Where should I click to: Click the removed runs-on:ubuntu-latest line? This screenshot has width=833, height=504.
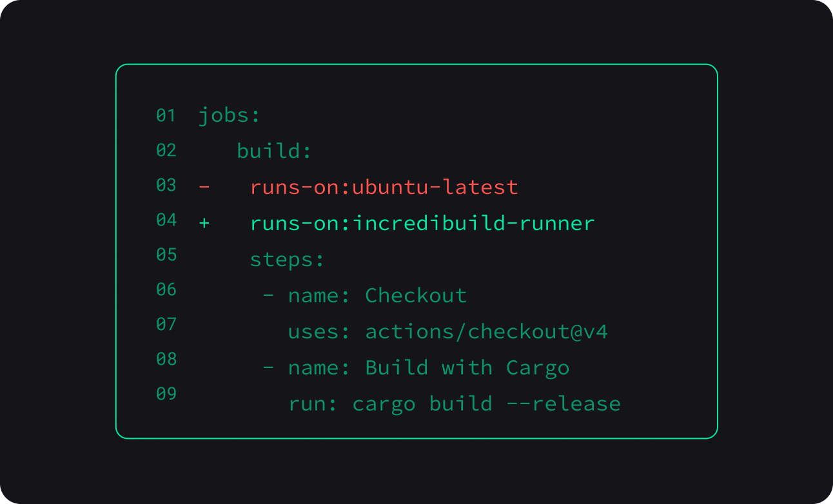coord(384,188)
